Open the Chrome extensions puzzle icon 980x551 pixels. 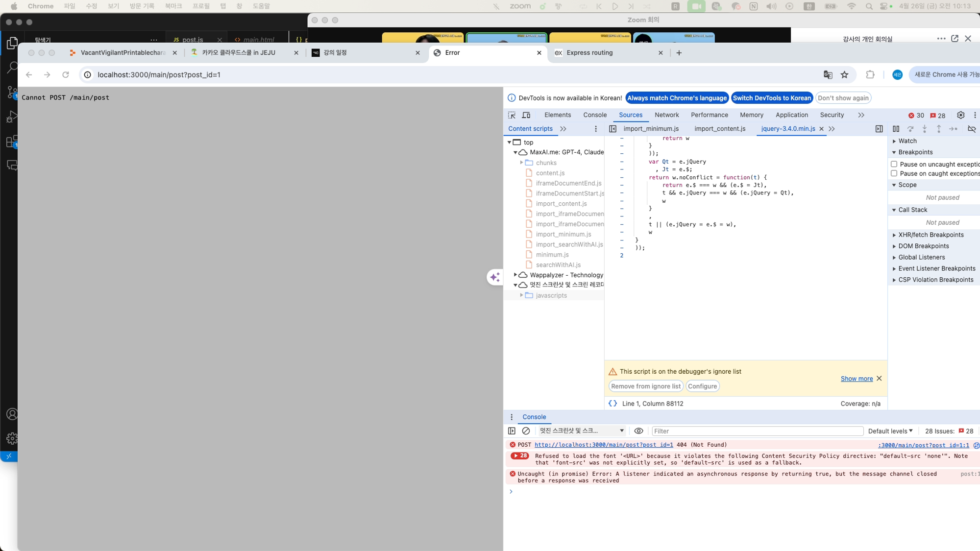click(870, 74)
